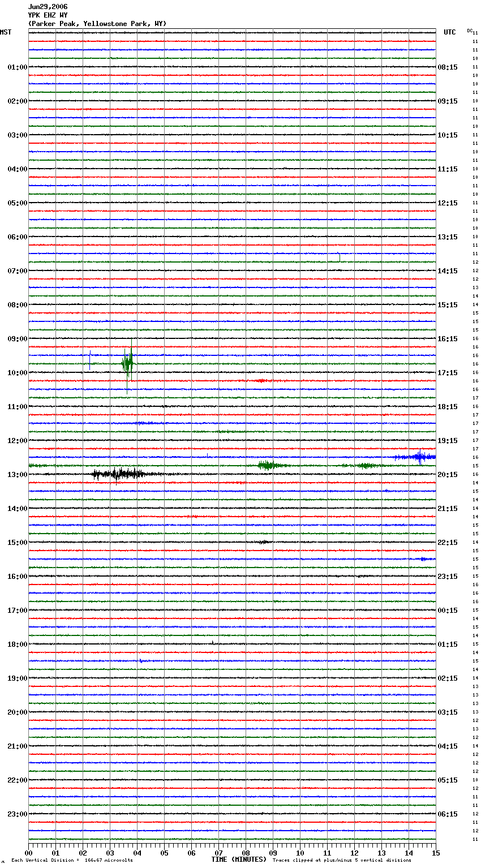Select the 08:00 MST time label
Screen dimensions: 481x868
(x=17, y=305)
